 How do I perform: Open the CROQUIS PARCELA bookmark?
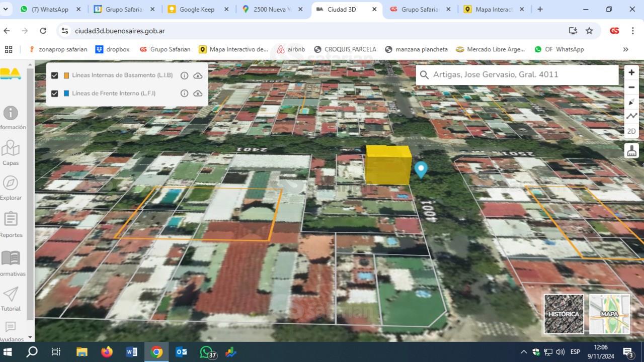tap(345, 49)
